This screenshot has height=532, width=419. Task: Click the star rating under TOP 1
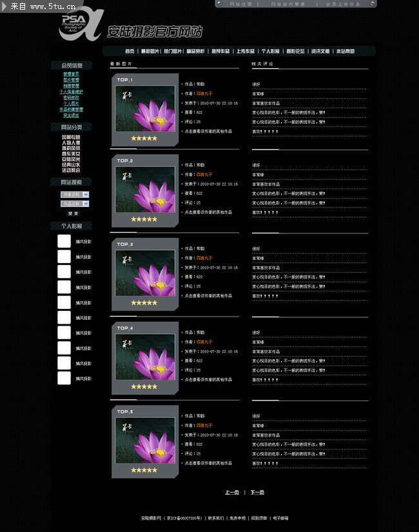[x=144, y=138]
